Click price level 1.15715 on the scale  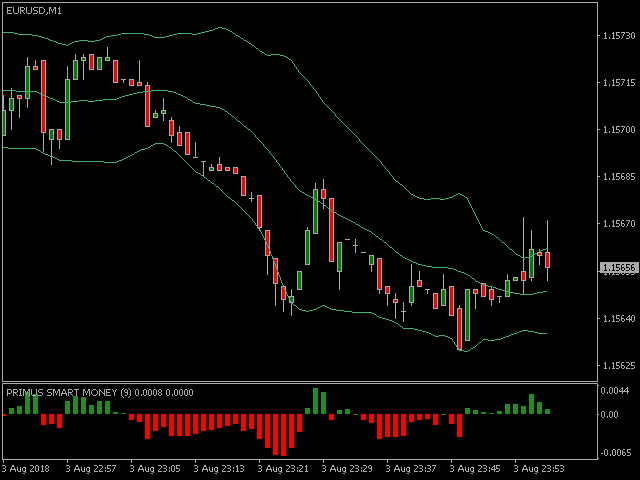tap(619, 83)
